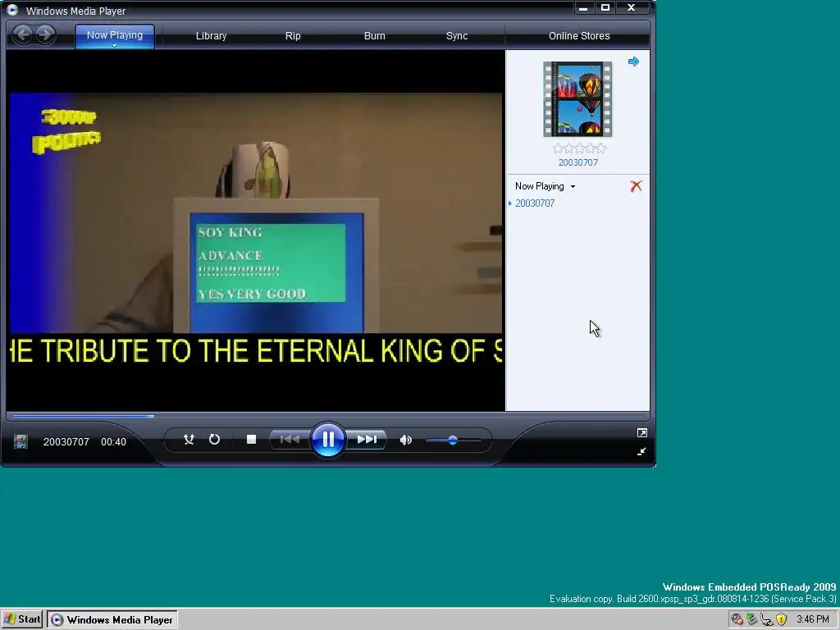Click the video icon beside the track name
This screenshot has height=630, width=840.
click(21, 441)
